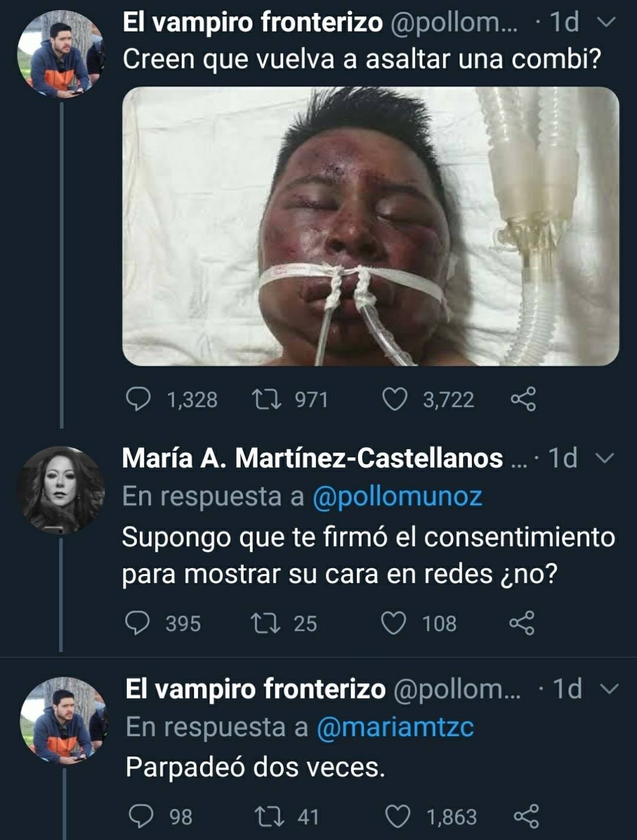View María A. Martínez-Castellanos's profile picture
The image size is (637, 840).
[61, 490]
